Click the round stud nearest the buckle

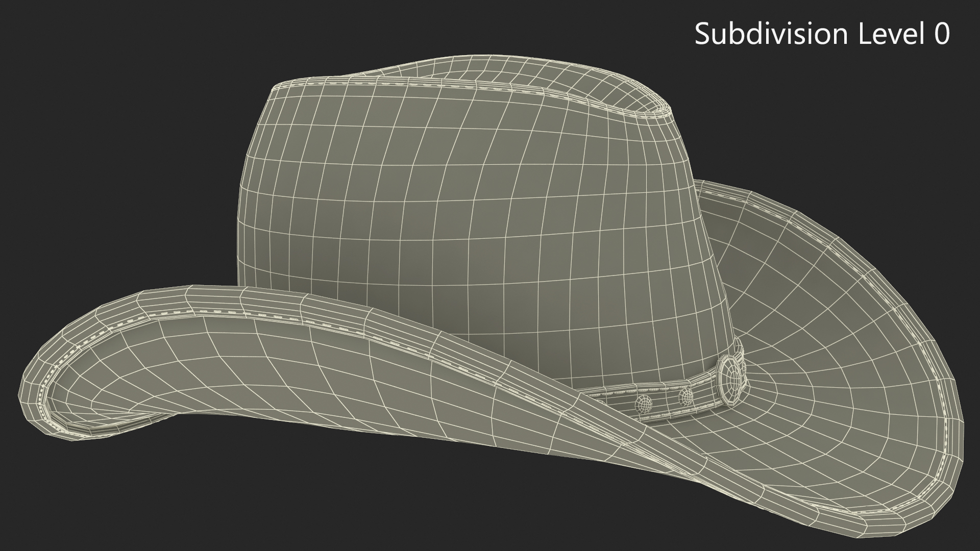click(685, 396)
